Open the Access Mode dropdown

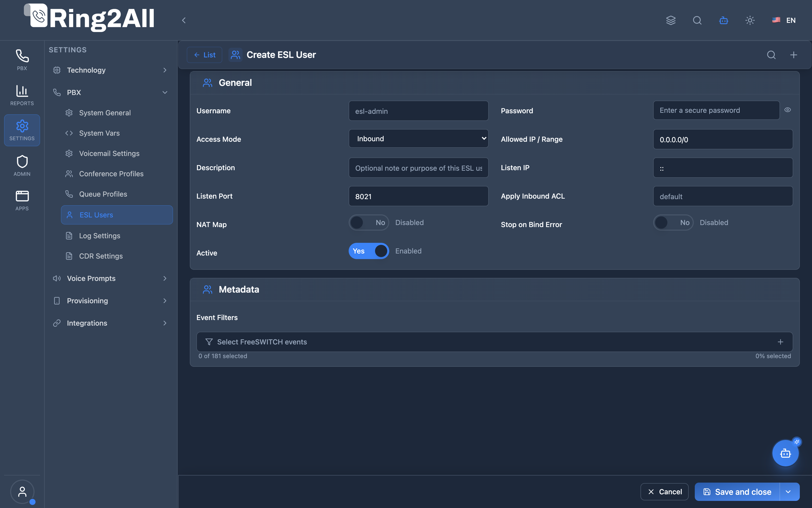tap(418, 138)
